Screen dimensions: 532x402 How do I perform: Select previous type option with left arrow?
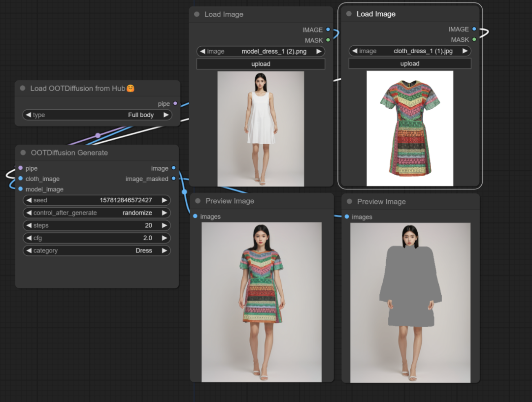tap(29, 115)
